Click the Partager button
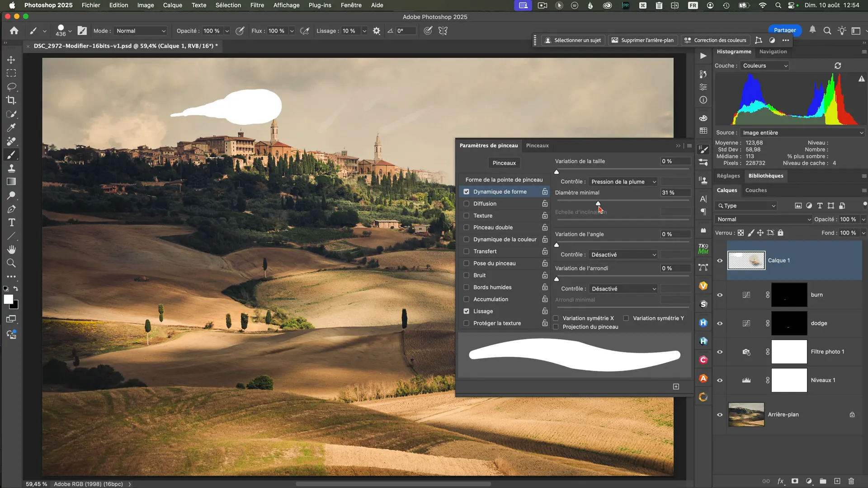868x488 pixels. click(x=785, y=30)
